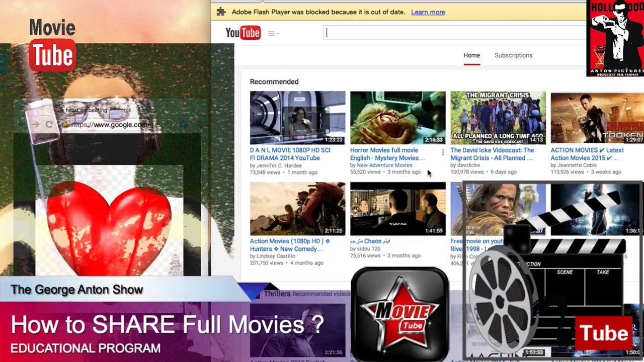
Task: Open the title Horror Movies full movie English
Action: 387,154
